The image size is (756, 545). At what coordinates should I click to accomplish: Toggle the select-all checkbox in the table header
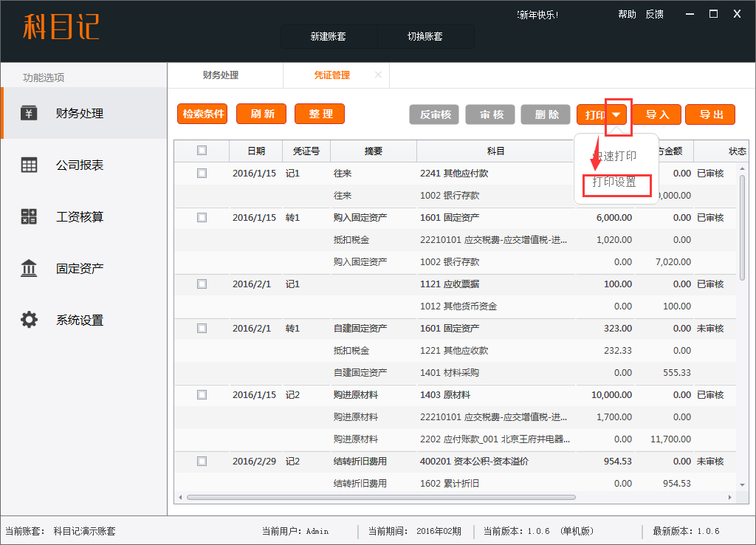[x=202, y=151]
